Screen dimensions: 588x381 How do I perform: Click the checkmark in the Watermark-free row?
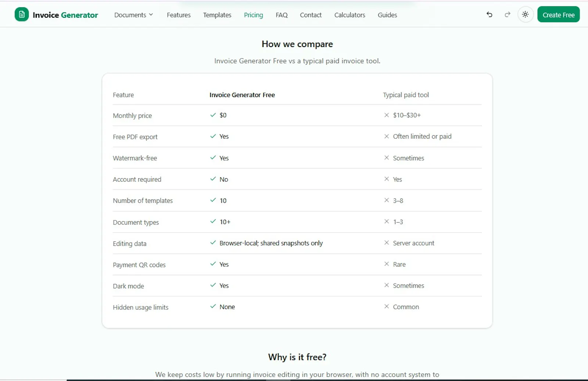tap(213, 158)
